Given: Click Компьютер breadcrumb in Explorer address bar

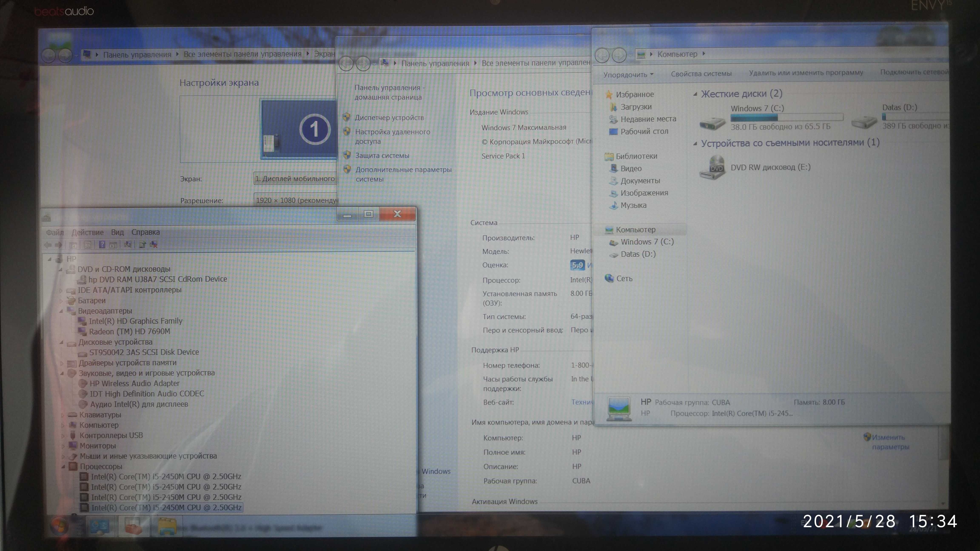Looking at the screenshot, I should (677, 54).
